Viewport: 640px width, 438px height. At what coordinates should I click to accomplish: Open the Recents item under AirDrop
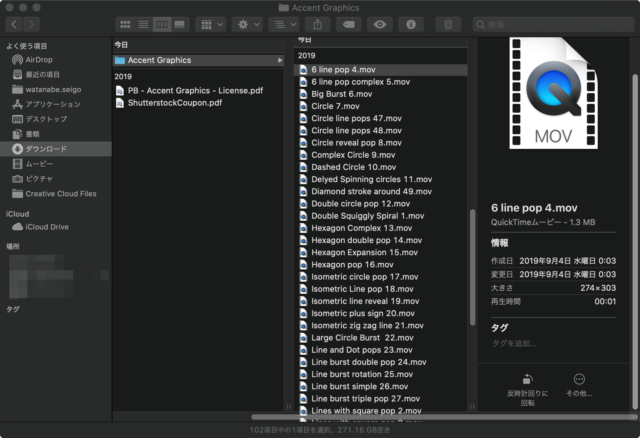pos(56,74)
